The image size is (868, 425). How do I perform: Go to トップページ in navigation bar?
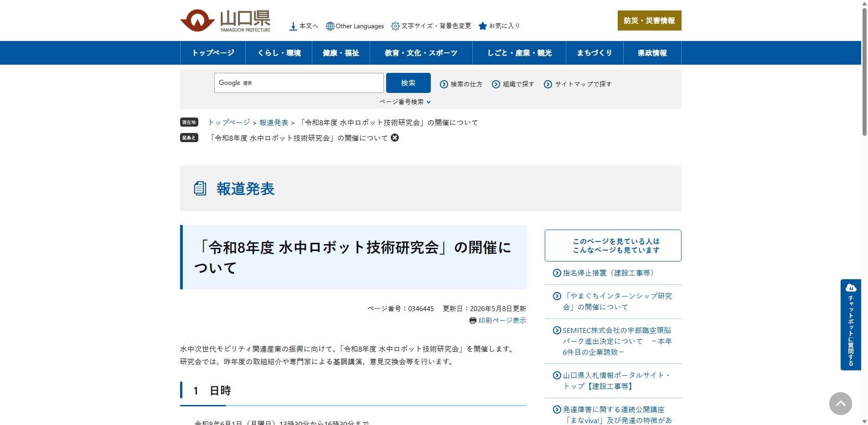click(x=213, y=53)
